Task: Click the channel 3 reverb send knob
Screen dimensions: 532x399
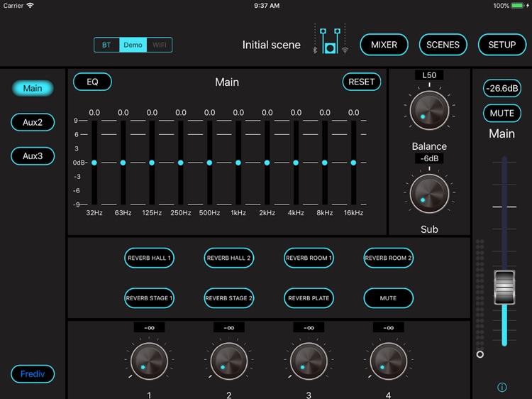Action: [x=309, y=361]
